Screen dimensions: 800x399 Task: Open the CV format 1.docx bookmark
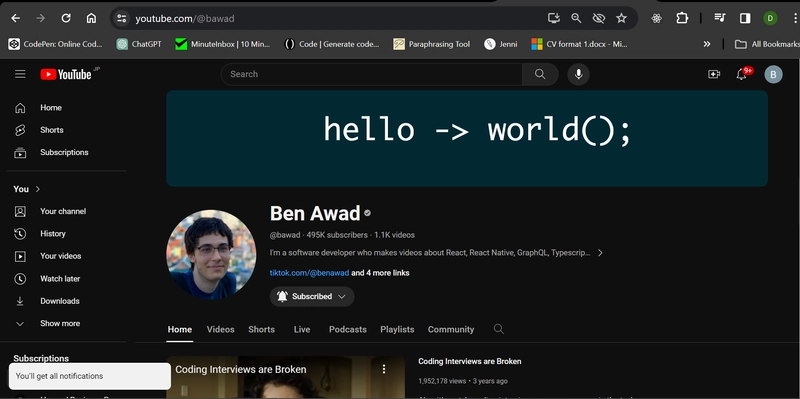[x=579, y=44]
